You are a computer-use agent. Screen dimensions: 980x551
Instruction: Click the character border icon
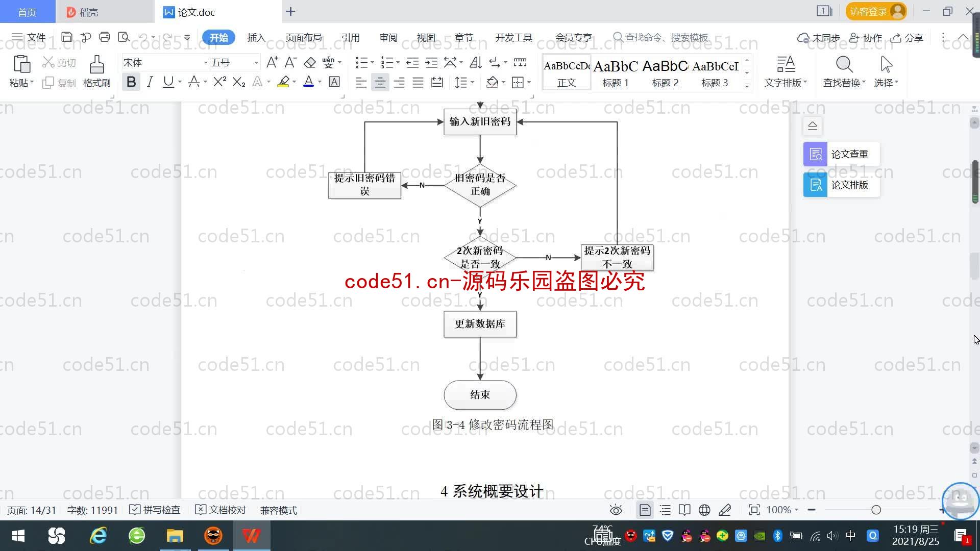[334, 82]
